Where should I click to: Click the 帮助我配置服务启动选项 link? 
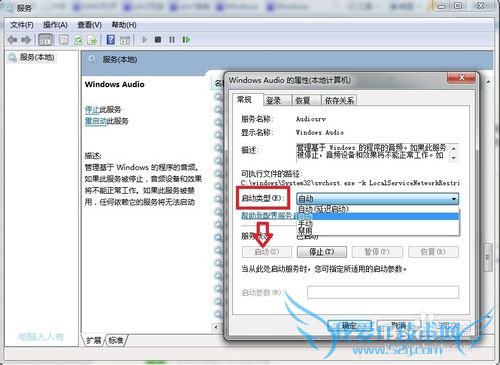(x=269, y=216)
